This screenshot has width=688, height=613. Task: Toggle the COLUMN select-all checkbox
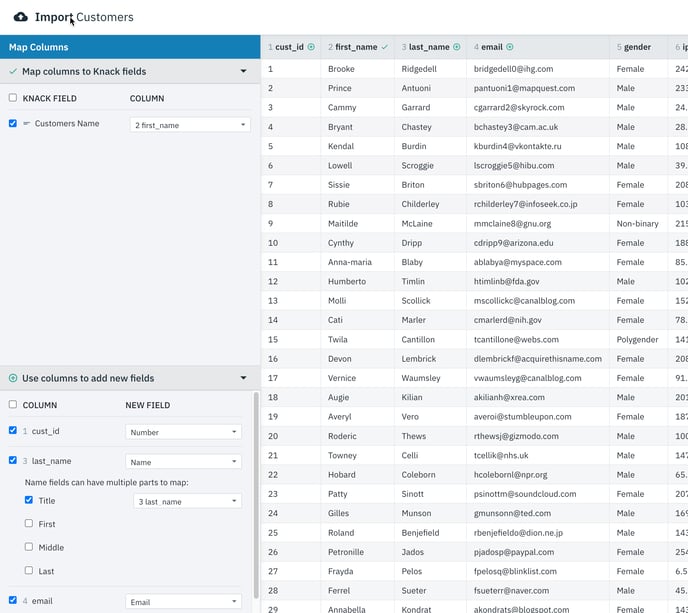13,404
